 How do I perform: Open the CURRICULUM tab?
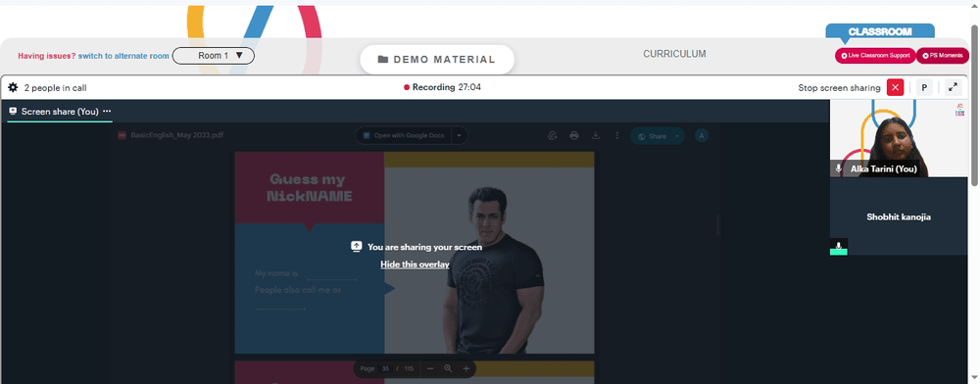674,54
